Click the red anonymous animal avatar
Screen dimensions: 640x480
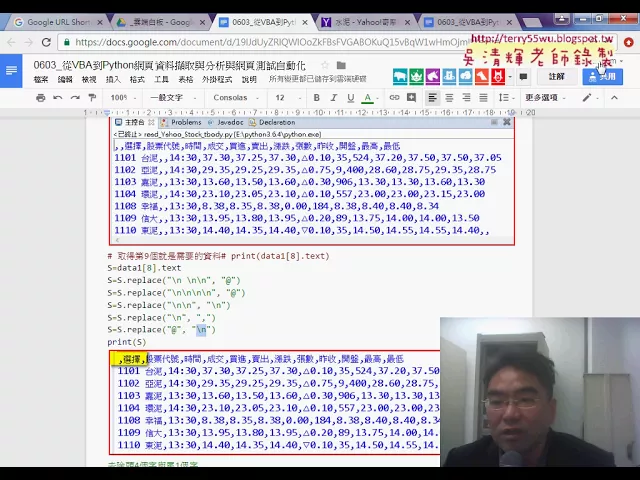(x=498, y=76)
